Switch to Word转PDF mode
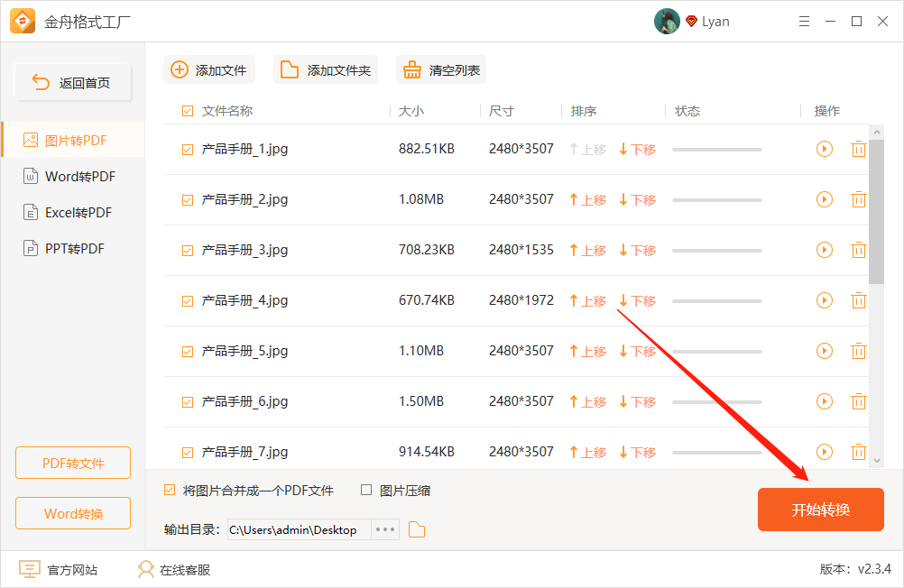 (x=73, y=177)
